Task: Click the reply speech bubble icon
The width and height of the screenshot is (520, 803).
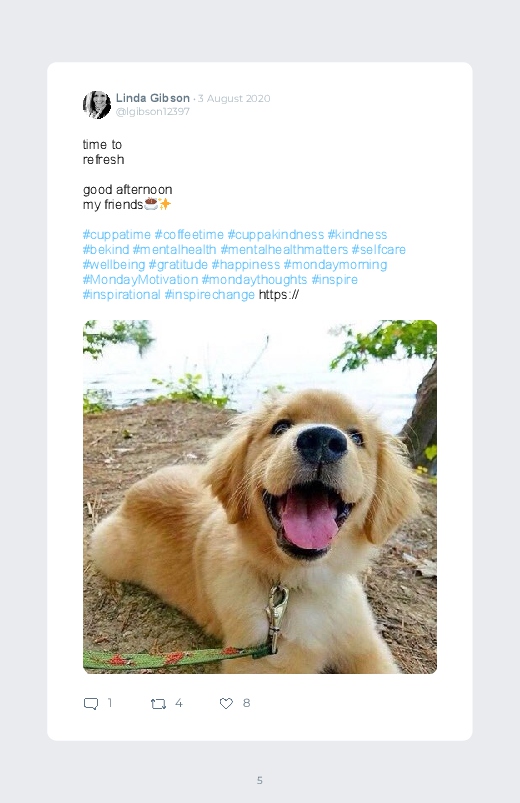Action: click(x=91, y=704)
